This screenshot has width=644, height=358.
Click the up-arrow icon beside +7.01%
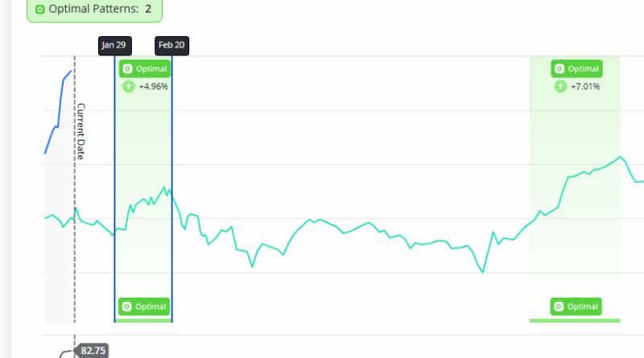click(x=559, y=86)
